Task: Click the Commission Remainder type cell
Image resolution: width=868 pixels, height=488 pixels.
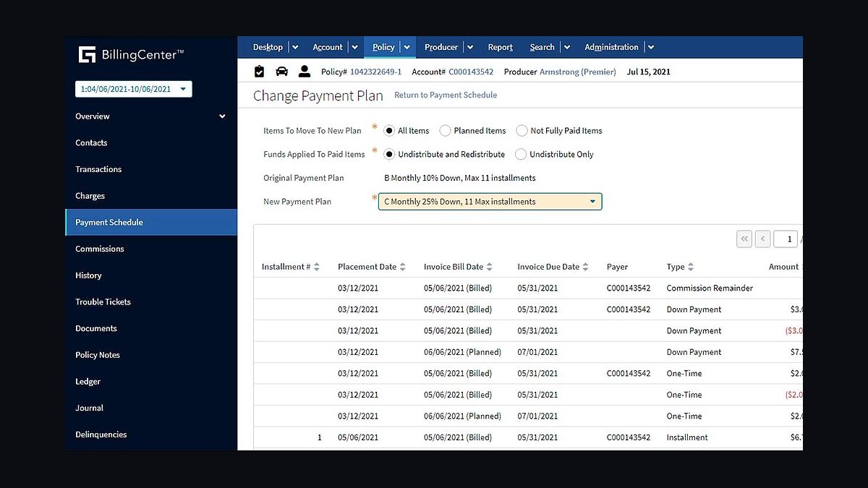Action: [x=710, y=288]
